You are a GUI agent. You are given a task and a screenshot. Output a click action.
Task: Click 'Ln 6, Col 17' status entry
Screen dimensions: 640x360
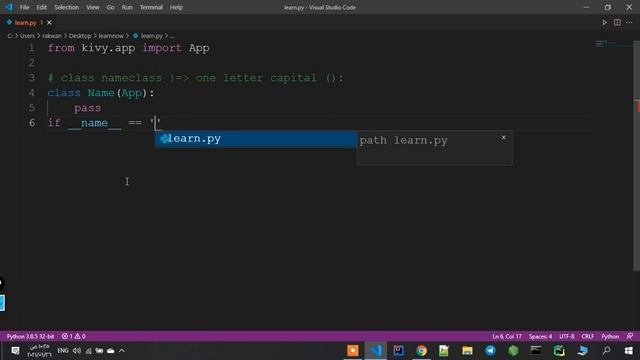pos(507,336)
